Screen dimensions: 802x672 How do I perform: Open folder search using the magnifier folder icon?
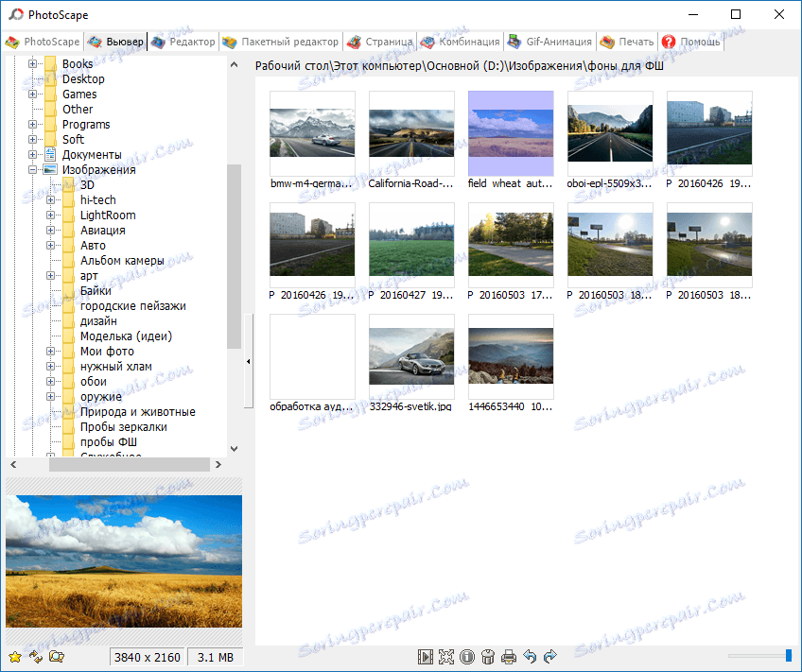click(57, 657)
